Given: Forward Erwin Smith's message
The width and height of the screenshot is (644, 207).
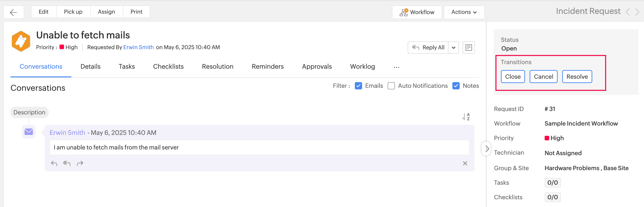Looking at the screenshot, I should [80, 163].
